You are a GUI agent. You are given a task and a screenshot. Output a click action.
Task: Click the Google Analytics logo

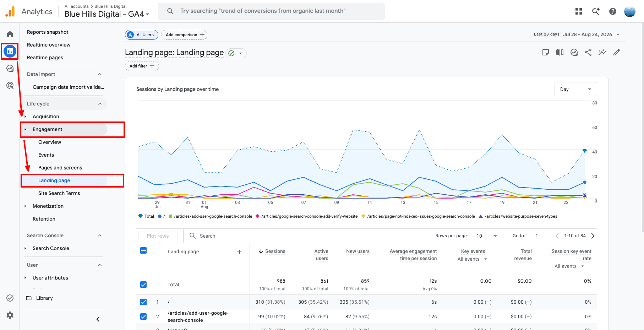(x=10, y=11)
